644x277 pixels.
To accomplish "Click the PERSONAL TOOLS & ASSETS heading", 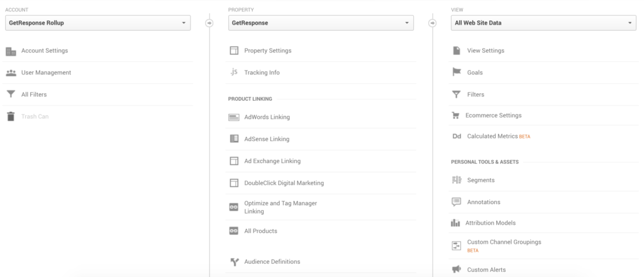I will tap(485, 162).
